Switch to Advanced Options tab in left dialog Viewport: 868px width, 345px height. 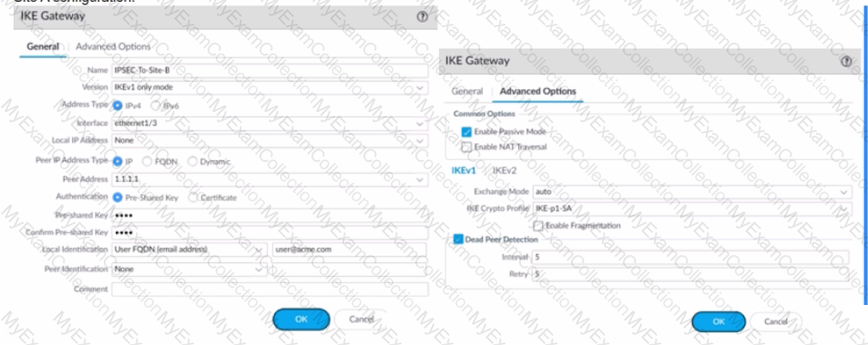[113, 46]
